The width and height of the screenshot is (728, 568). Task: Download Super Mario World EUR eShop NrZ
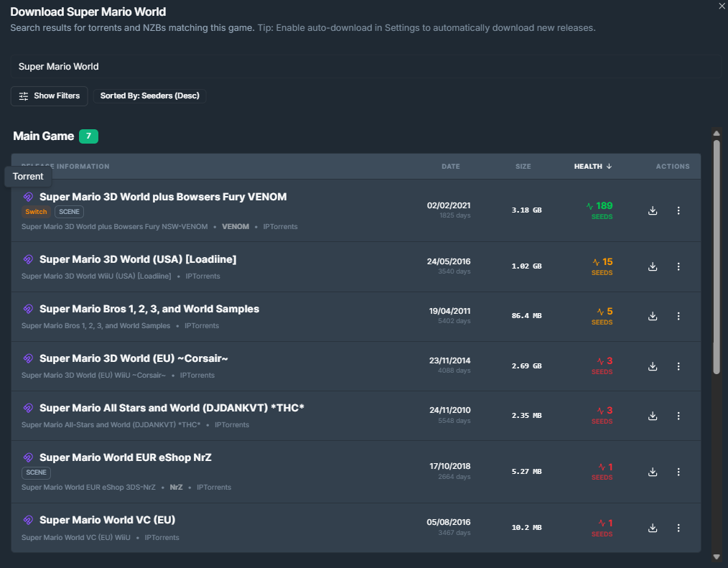(x=653, y=472)
